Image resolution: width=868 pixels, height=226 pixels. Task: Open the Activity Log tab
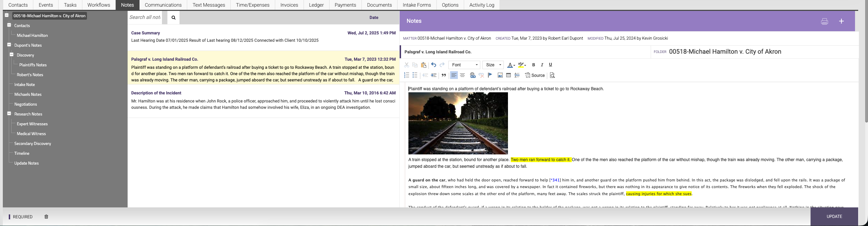point(482,5)
